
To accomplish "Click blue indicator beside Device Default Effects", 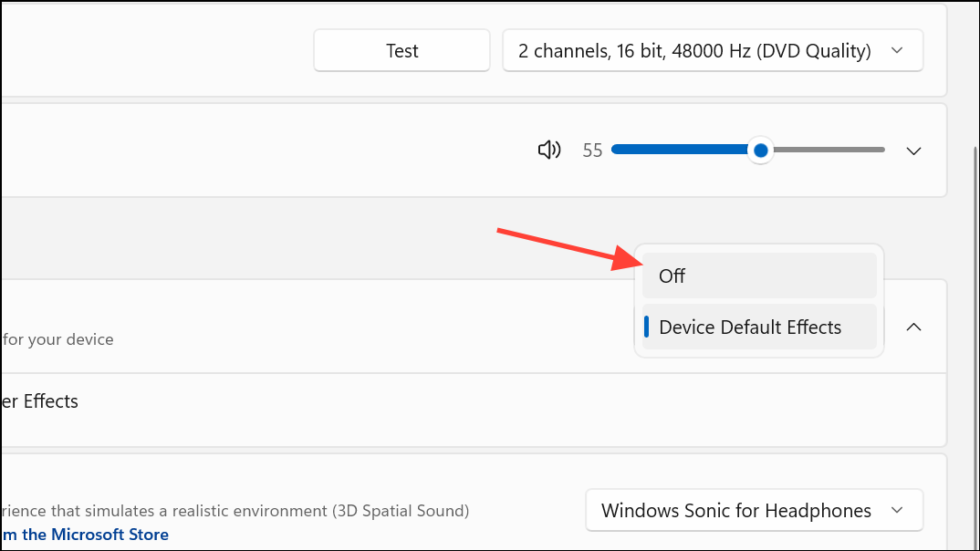I will pyautogui.click(x=646, y=327).
